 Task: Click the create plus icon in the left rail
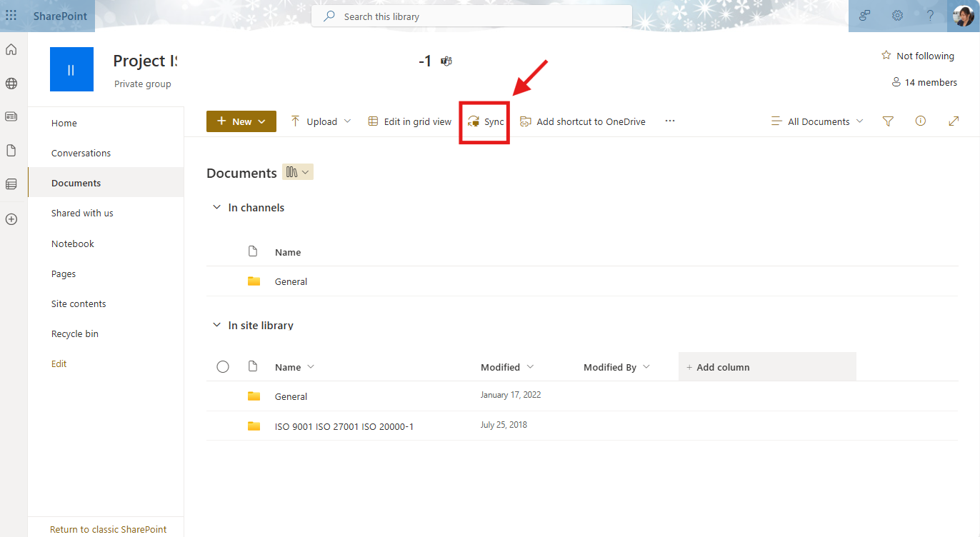tap(11, 219)
